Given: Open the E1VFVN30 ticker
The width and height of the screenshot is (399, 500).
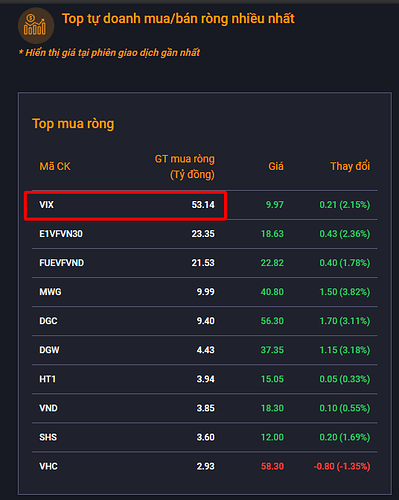Looking at the screenshot, I should pos(61,234).
